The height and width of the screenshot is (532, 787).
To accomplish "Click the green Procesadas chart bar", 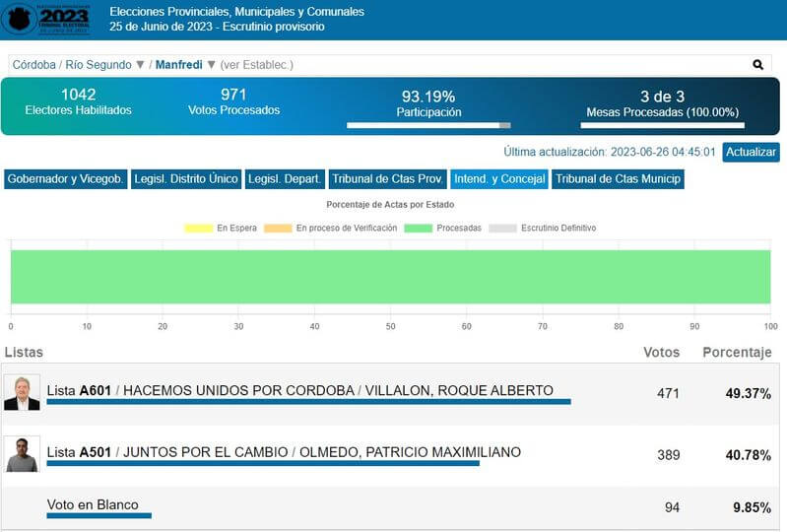I will coord(390,277).
